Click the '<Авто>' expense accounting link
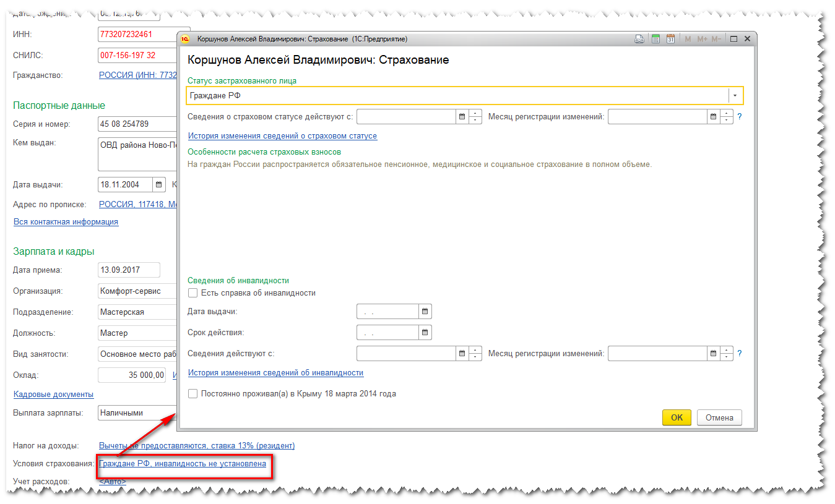The image size is (835, 504). [x=112, y=481]
